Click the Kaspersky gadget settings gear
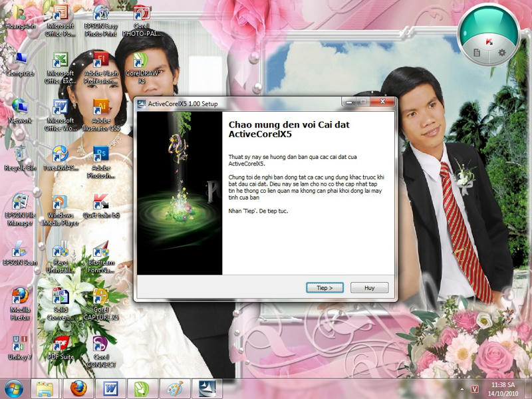Screen dimensions: 532x399 502,52
